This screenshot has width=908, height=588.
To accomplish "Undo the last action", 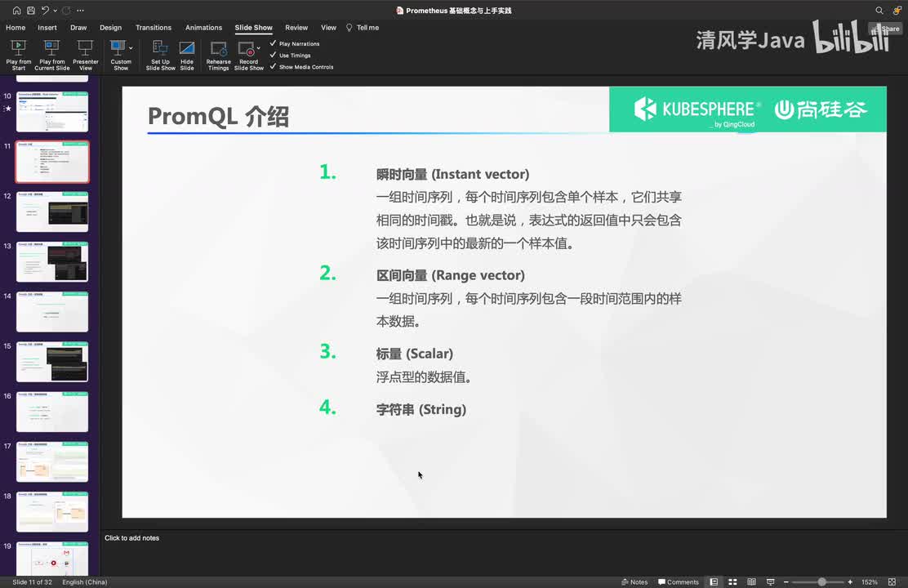I will click(45, 11).
